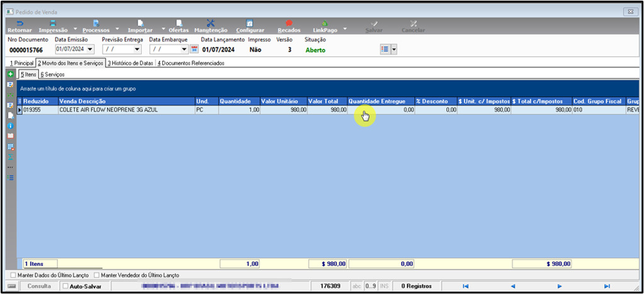Screen dimensions: 644x294
Task: Enable Manter Dados do Último Lançto checkbox
Action: pos(14,275)
